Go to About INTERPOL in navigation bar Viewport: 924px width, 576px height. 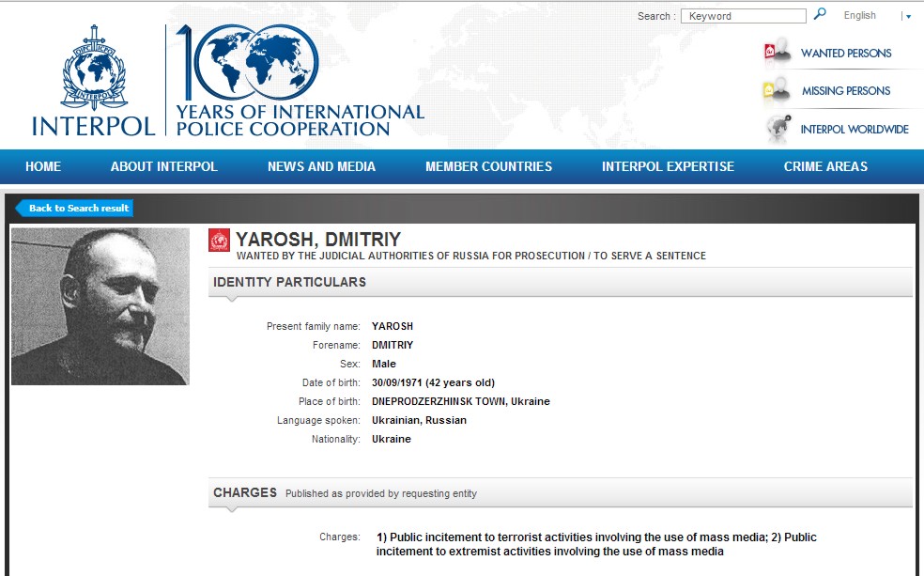coord(163,166)
